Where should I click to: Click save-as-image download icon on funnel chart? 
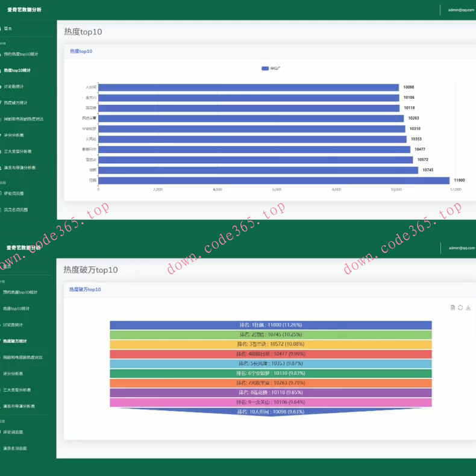coord(468,307)
